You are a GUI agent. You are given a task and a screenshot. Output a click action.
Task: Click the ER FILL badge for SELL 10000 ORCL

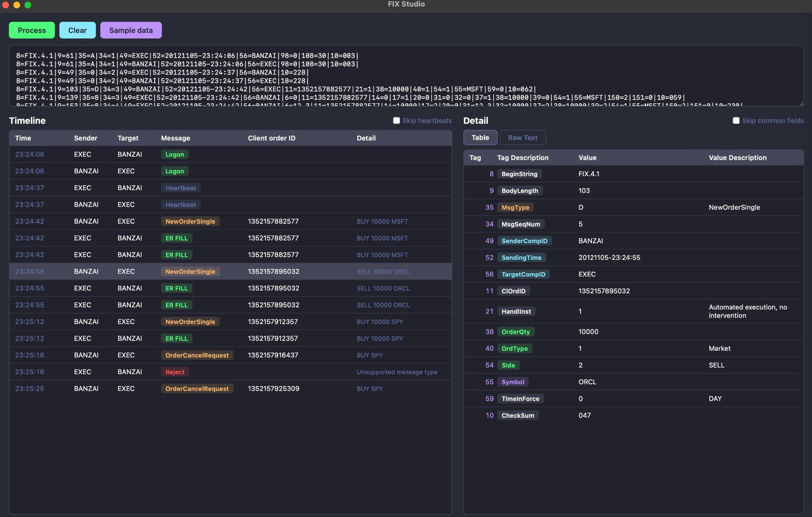(x=176, y=288)
